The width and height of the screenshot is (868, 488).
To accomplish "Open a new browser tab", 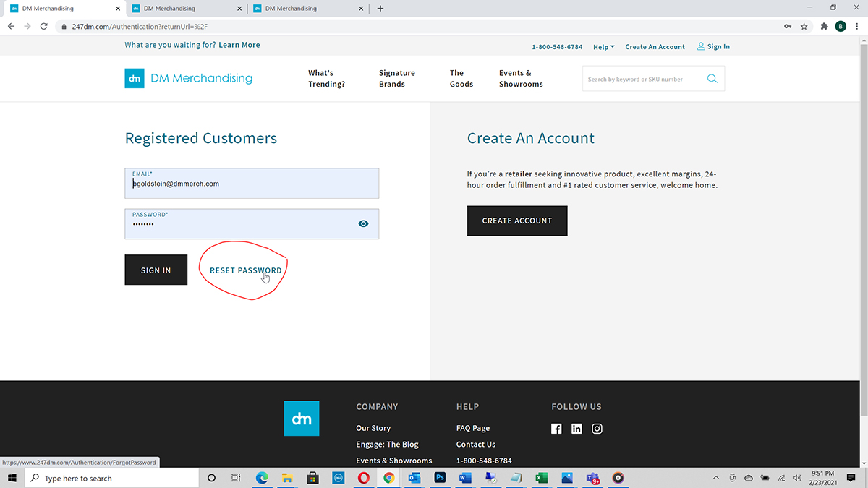I will pos(380,9).
